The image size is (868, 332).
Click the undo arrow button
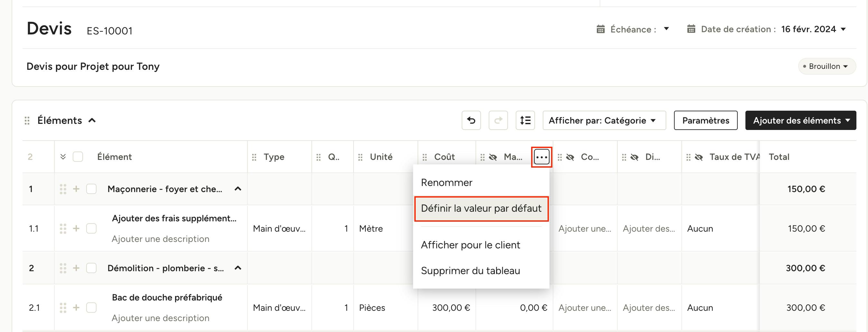click(x=471, y=120)
